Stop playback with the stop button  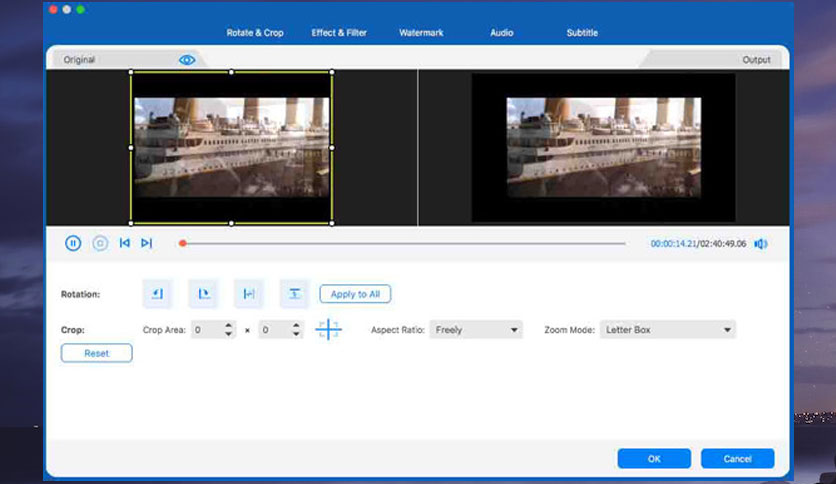tap(100, 244)
